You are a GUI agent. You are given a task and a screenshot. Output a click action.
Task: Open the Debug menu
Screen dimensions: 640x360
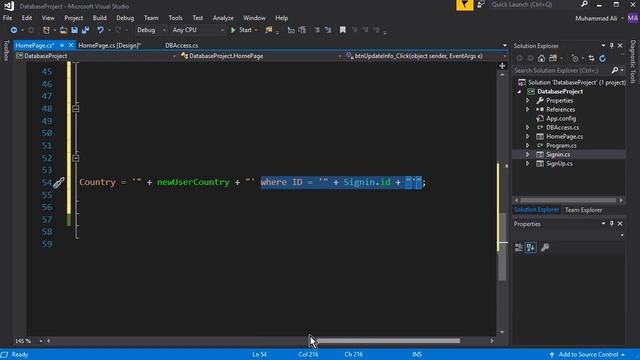point(125,18)
